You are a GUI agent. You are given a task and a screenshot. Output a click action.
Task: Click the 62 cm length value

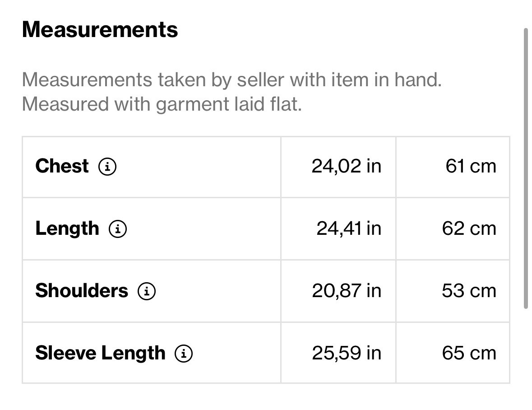coord(469,228)
